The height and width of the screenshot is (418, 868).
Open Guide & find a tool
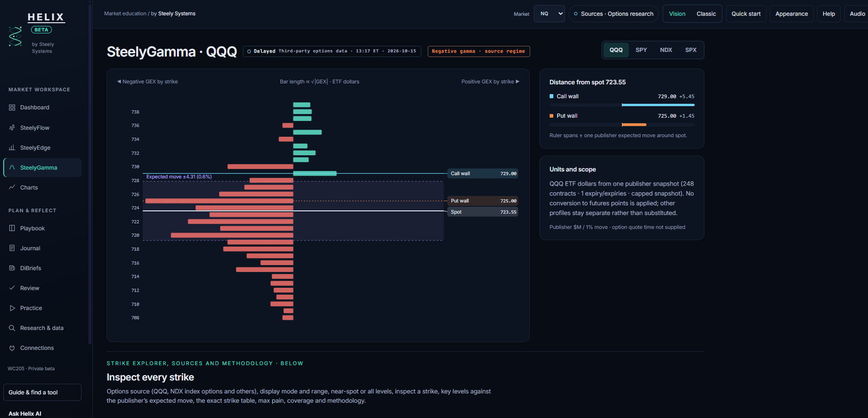tap(42, 393)
